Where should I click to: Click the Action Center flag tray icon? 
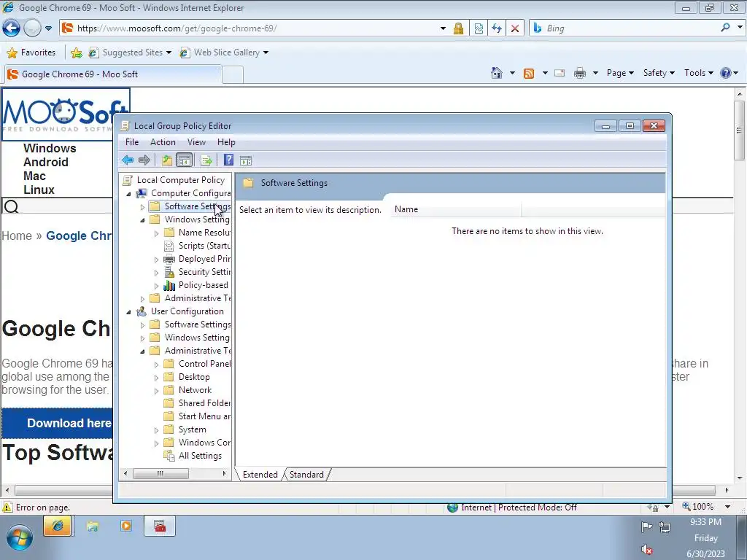[x=646, y=526]
